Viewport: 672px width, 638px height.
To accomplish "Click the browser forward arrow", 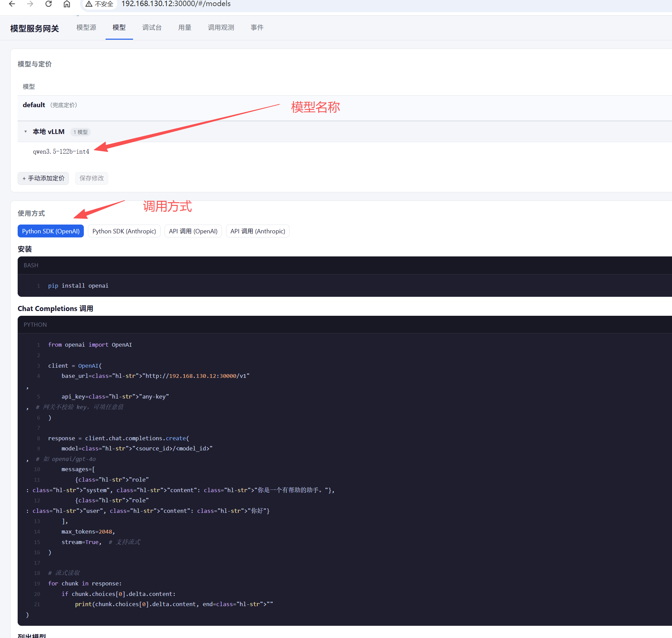I will pyautogui.click(x=30, y=4).
